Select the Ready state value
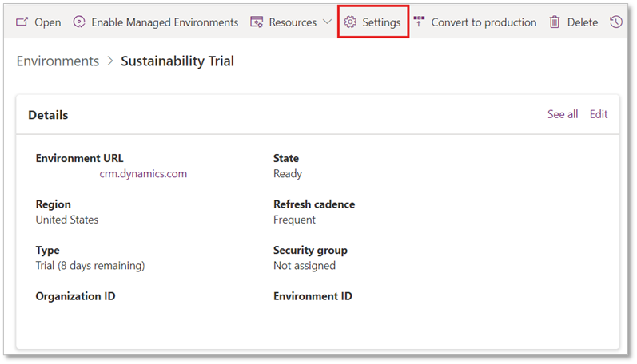Viewport: 637px width, 364px height. pyautogui.click(x=287, y=174)
